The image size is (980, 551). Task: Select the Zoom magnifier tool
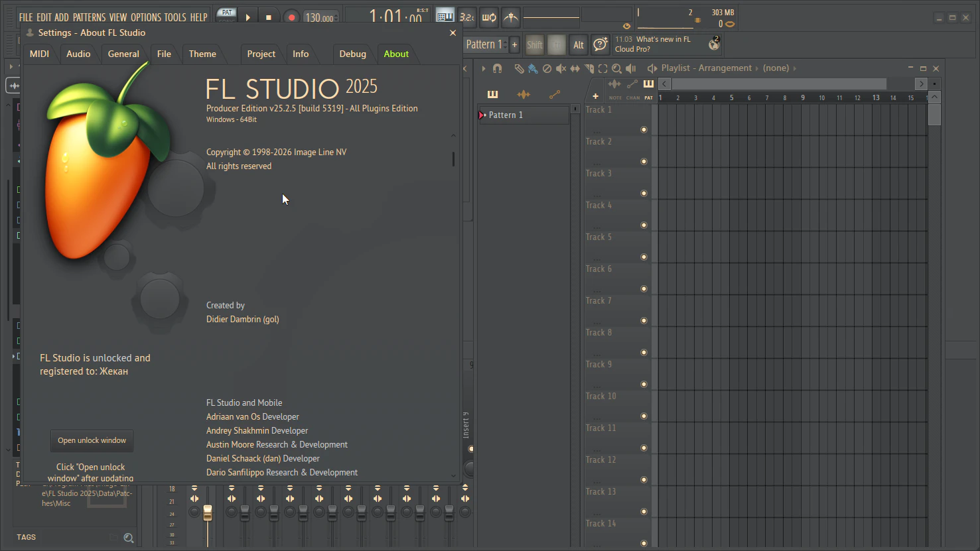(616, 68)
